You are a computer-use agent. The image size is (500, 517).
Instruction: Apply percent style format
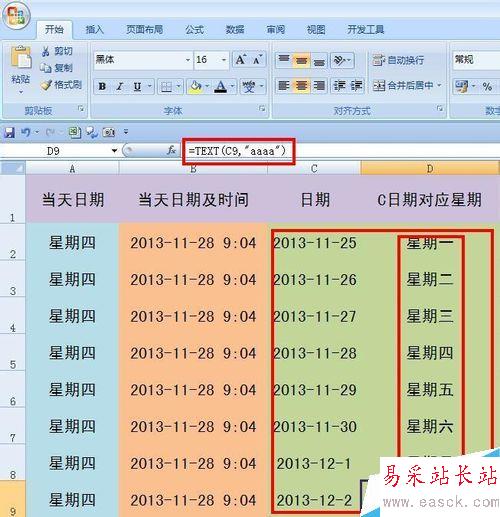[x=487, y=87]
